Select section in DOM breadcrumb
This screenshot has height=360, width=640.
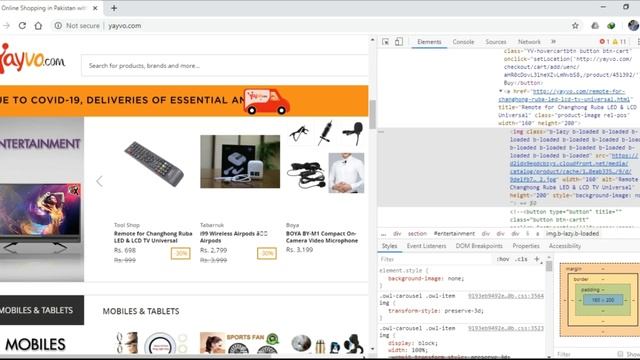click(x=417, y=233)
